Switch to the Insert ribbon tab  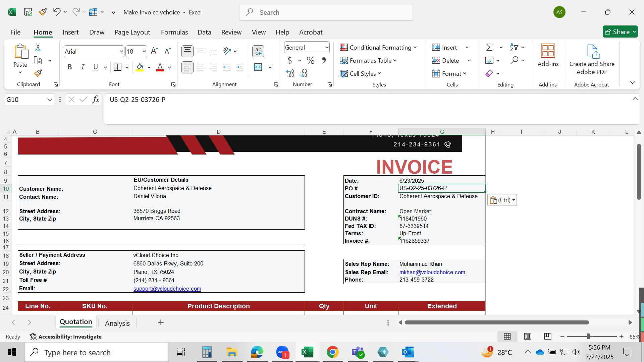click(70, 32)
